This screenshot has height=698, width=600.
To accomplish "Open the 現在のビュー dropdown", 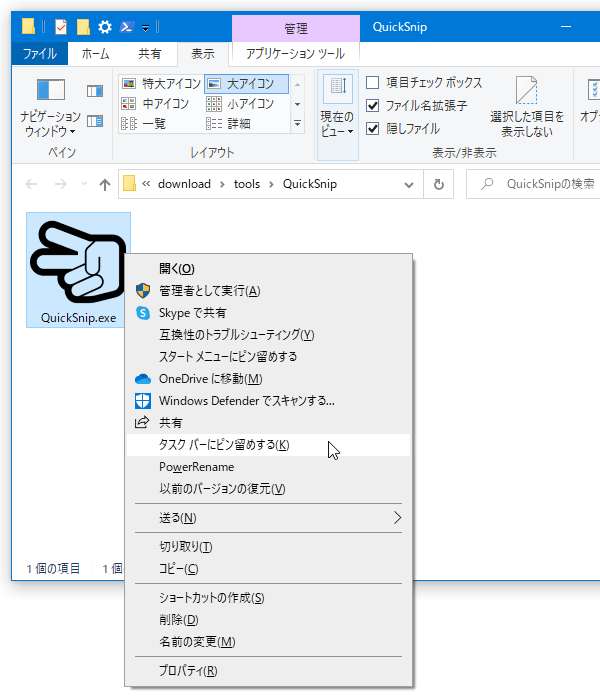I will click(x=337, y=114).
